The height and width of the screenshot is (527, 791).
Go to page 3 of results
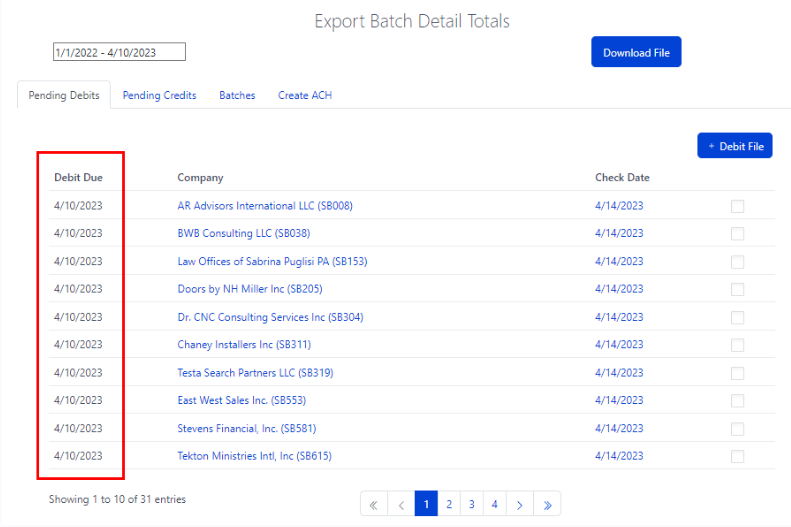472,504
